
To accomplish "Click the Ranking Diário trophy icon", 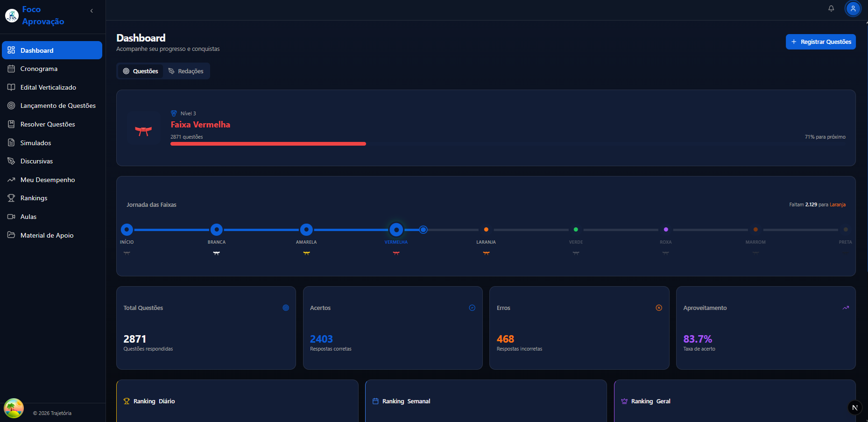I will coord(127,401).
